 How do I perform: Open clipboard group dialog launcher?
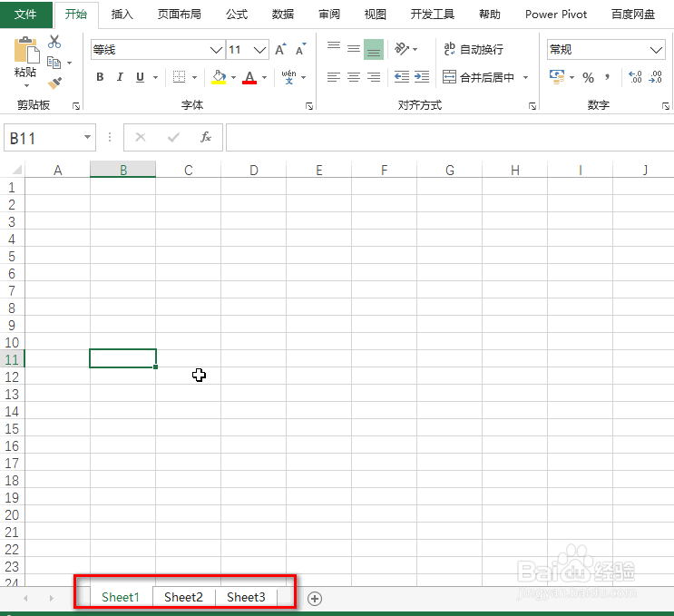76,106
